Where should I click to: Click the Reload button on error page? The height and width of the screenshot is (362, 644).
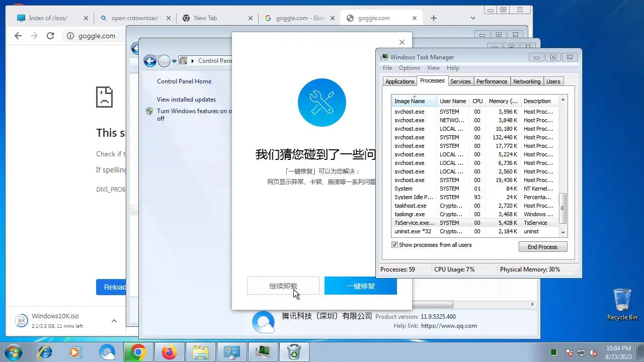(x=112, y=287)
